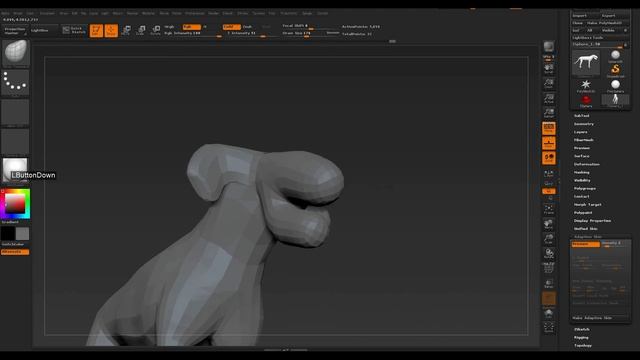640x360 pixels.
Task: Open the Dots stroke type picker
Action: point(16,82)
